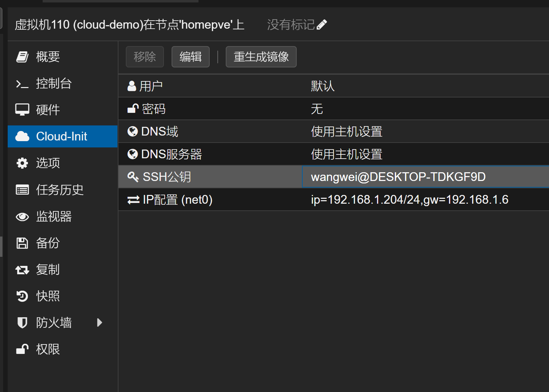Click the eye icon for 监视器

coord(22,217)
